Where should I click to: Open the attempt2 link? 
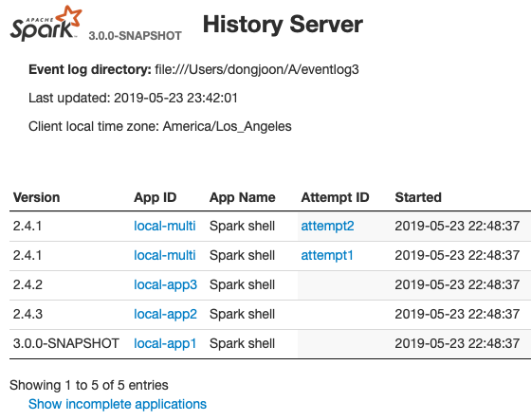[x=327, y=226]
